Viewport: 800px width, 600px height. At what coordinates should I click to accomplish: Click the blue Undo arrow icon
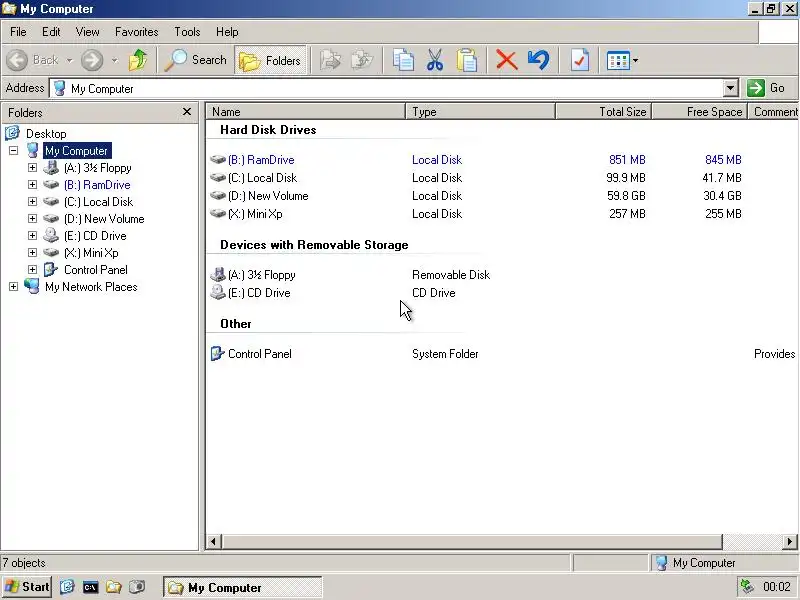coord(538,60)
